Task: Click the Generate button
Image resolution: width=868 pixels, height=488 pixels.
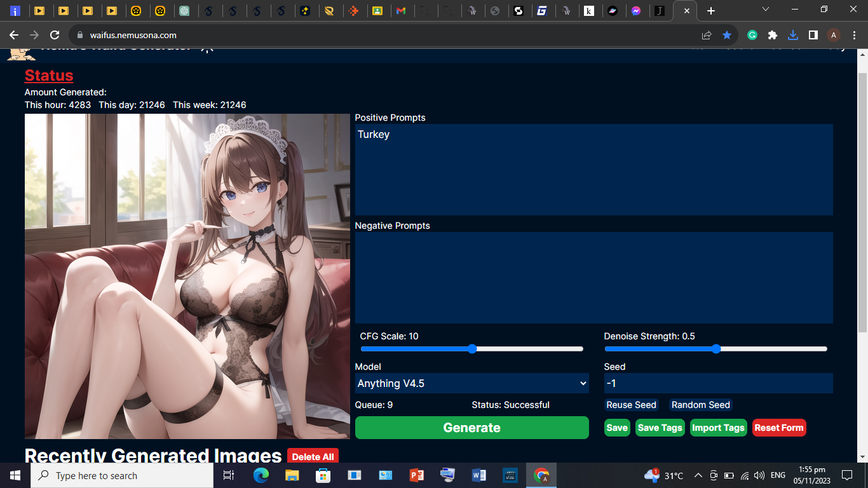Action: tap(471, 428)
